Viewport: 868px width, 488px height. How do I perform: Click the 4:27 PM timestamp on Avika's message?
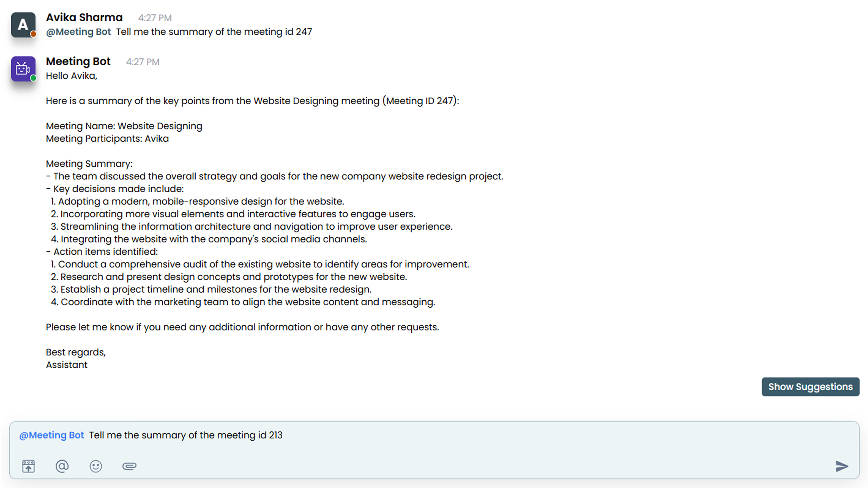(155, 18)
